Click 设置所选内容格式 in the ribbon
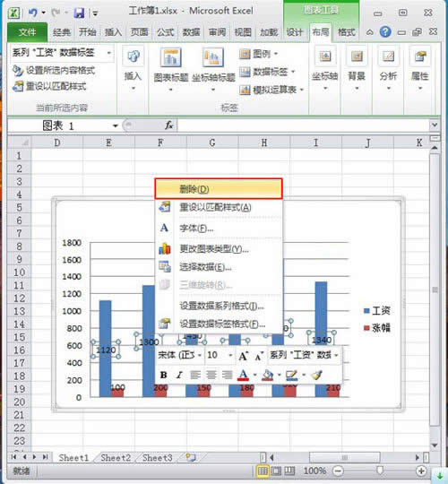The width and height of the screenshot is (448, 484). (54, 71)
